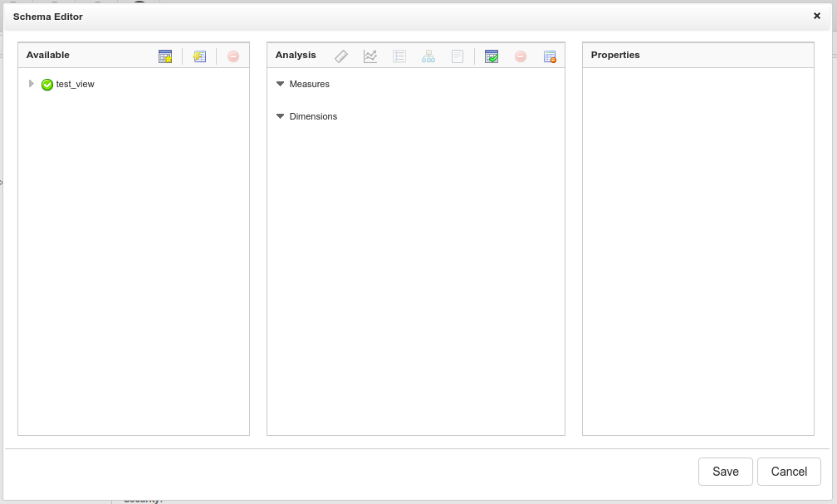Select the test_view item in Available
837x504 pixels.
point(75,84)
